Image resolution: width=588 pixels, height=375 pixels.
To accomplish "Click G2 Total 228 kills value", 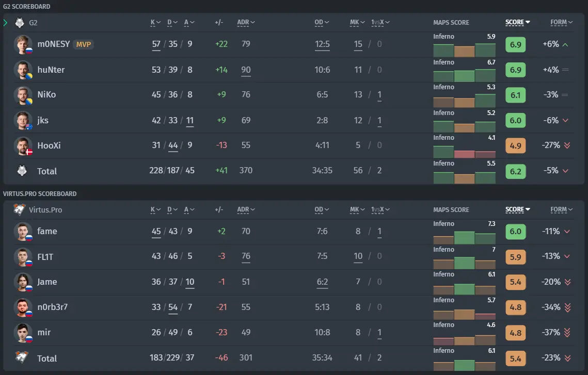I will [156, 170].
